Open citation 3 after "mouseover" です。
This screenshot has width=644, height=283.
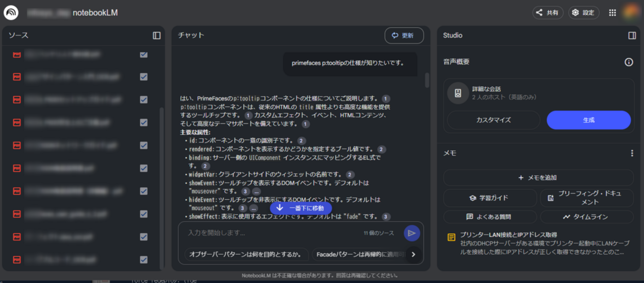(245, 191)
